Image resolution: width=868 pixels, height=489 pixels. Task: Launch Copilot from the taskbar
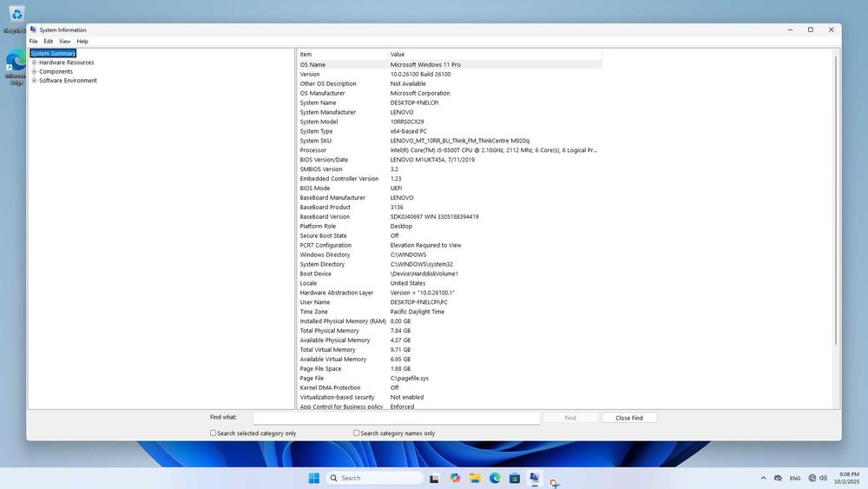[x=455, y=478]
